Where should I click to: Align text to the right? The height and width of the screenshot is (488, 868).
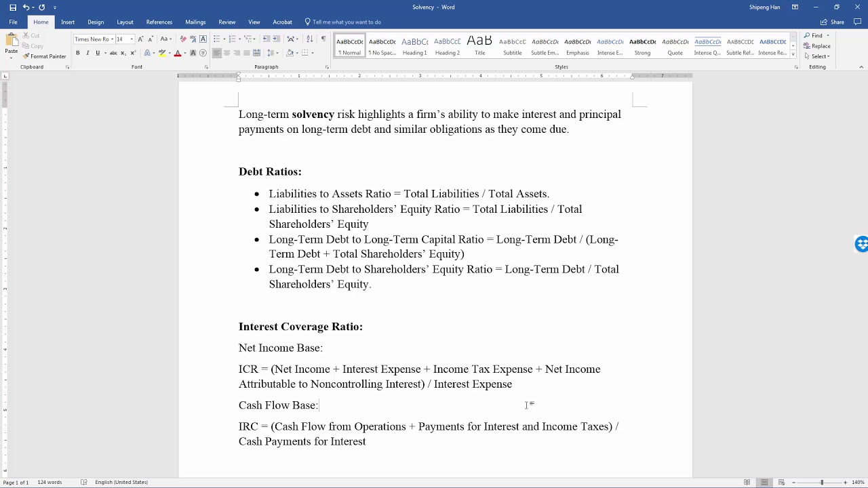click(237, 53)
